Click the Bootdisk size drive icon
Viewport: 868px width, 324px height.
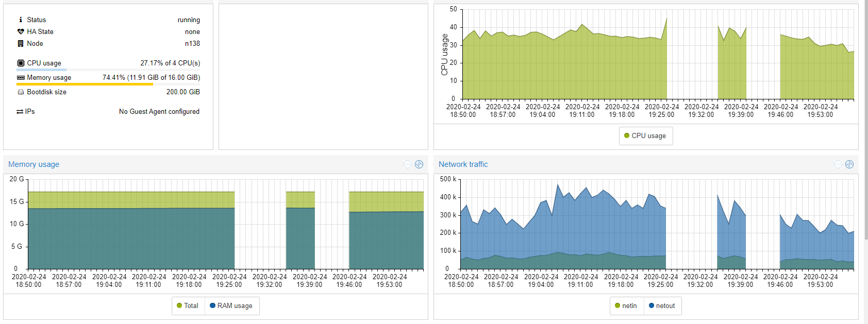click(x=21, y=92)
